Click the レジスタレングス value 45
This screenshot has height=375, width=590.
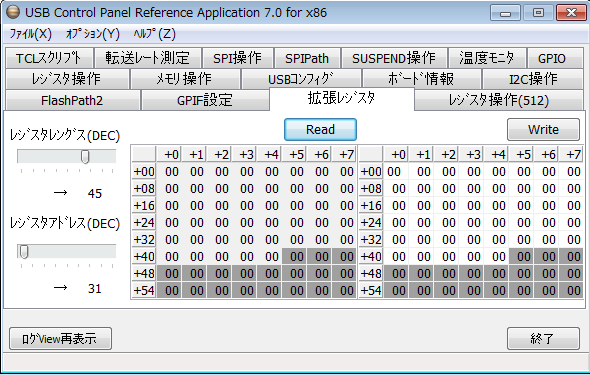click(x=95, y=193)
